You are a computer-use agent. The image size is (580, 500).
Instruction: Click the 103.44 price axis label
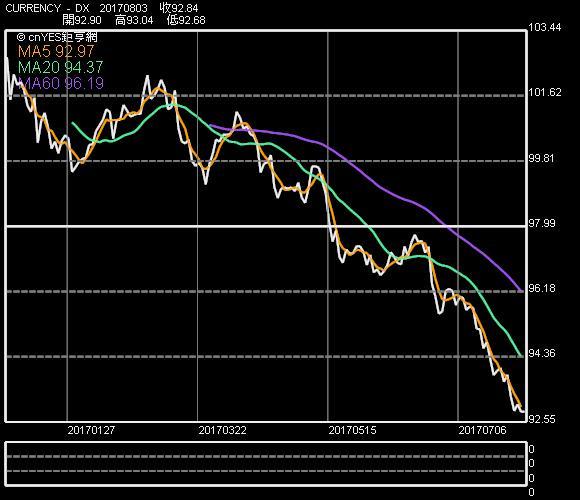coord(544,27)
